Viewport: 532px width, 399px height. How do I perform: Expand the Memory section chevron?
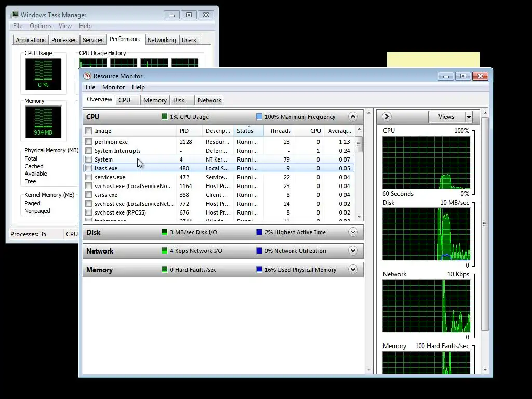click(x=353, y=270)
